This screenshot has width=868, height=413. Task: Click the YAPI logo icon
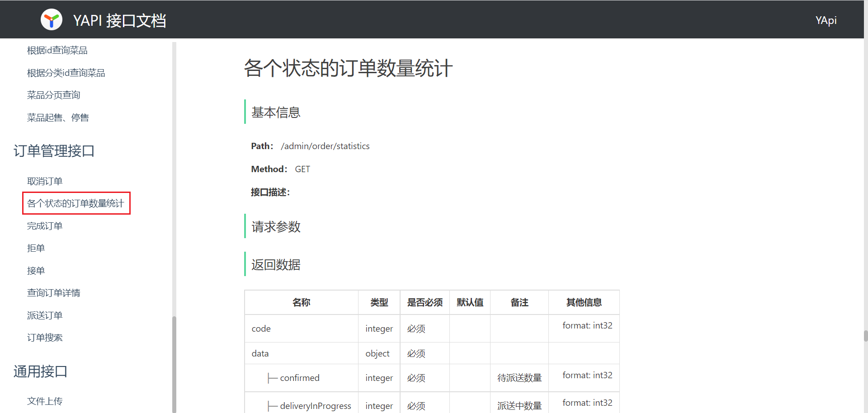(x=52, y=20)
